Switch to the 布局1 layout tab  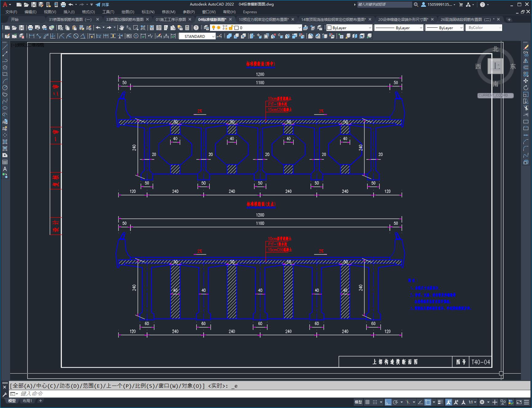[27, 401]
